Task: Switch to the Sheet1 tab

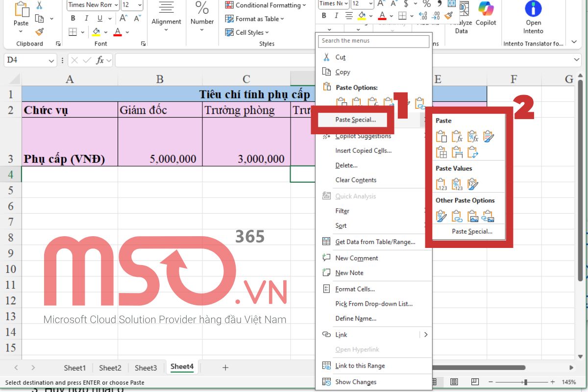Action: pyautogui.click(x=74, y=367)
